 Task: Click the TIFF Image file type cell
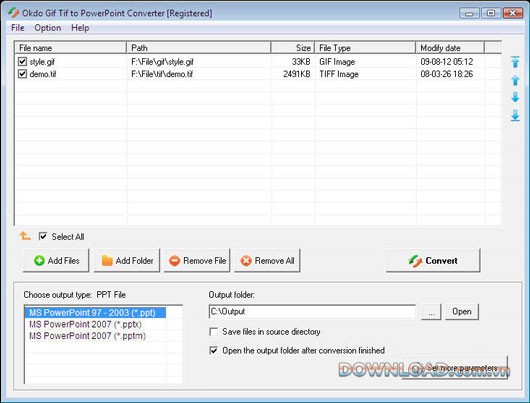pos(339,74)
